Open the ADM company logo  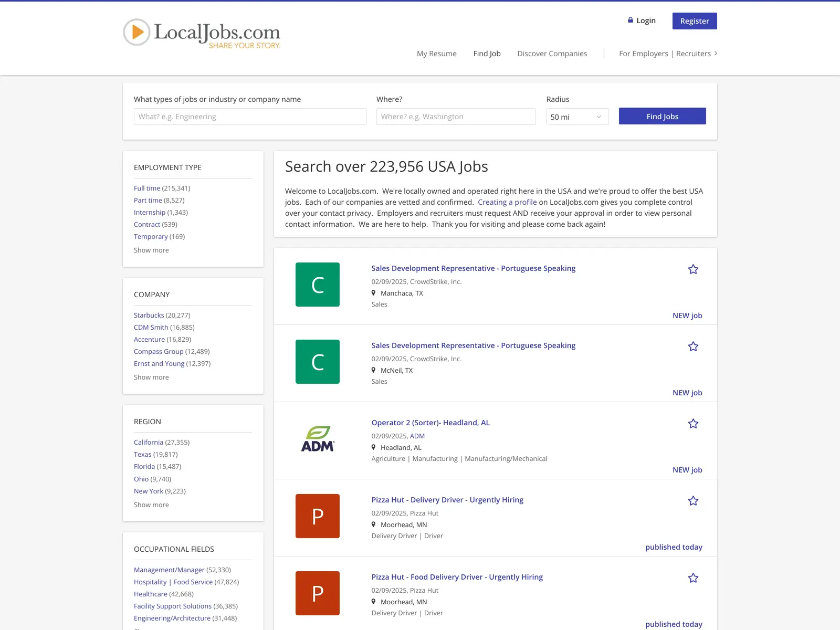click(318, 439)
